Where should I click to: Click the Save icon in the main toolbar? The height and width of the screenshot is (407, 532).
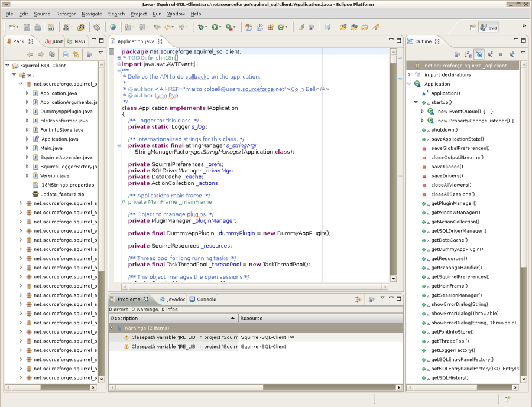coord(26,27)
